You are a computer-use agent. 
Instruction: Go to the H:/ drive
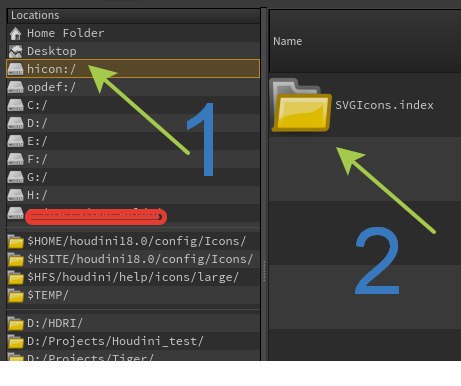tap(133, 195)
